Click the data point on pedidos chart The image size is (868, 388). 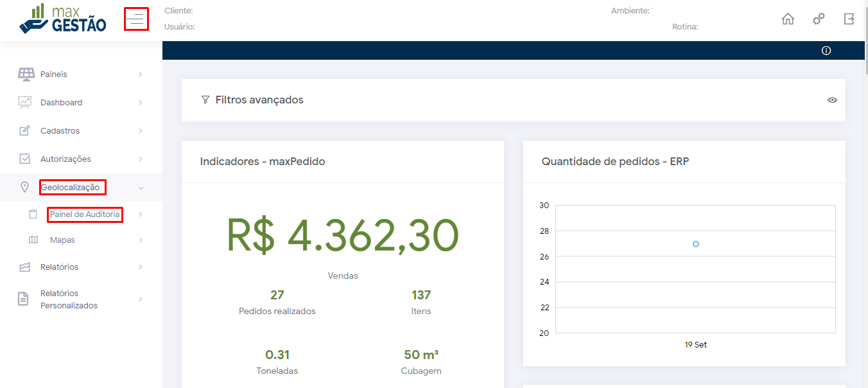point(696,244)
